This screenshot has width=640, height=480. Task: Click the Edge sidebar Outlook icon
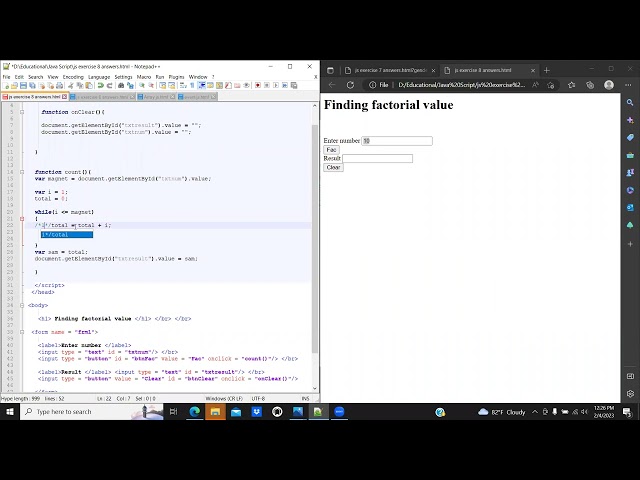pyautogui.click(x=630, y=208)
